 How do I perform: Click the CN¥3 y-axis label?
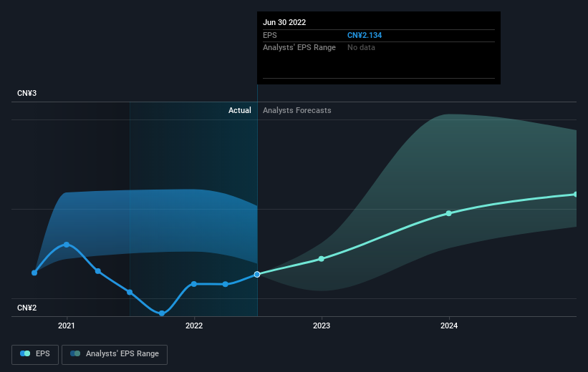pyautogui.click(x=26, y=93)
